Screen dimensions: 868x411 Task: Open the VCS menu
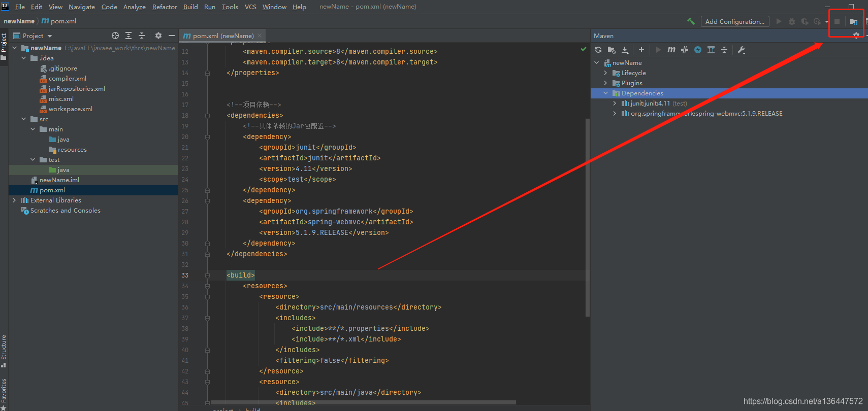coord(250,7)
